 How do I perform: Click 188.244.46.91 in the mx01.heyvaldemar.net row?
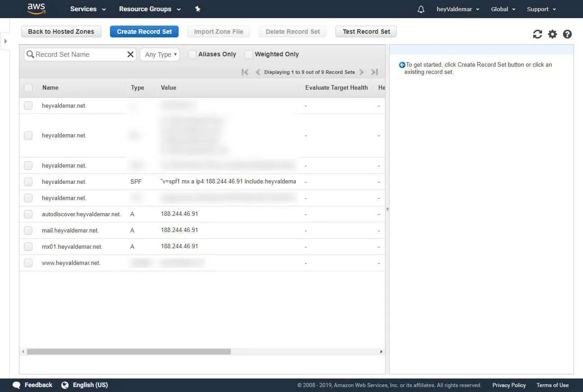coord(179,246)
